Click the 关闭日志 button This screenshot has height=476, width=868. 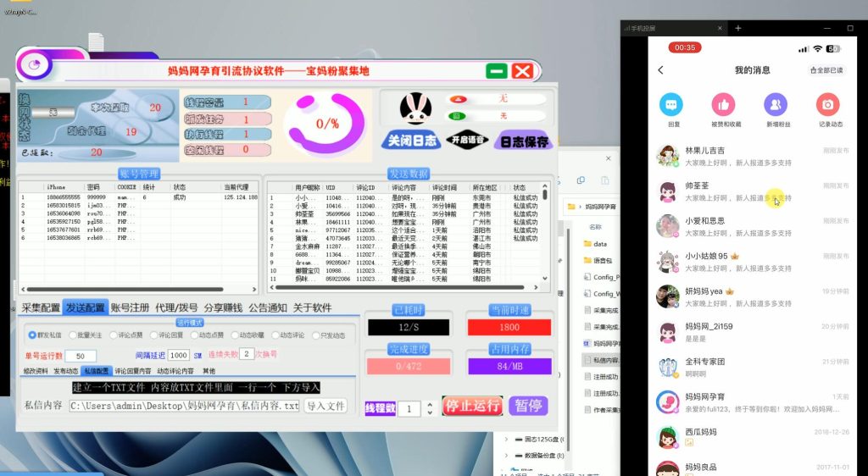(x=411, y=141)
